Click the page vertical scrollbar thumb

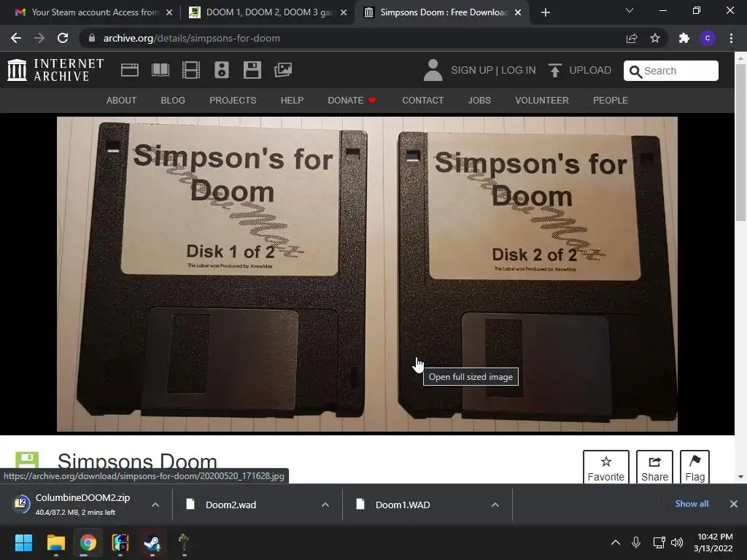(740, 143)
